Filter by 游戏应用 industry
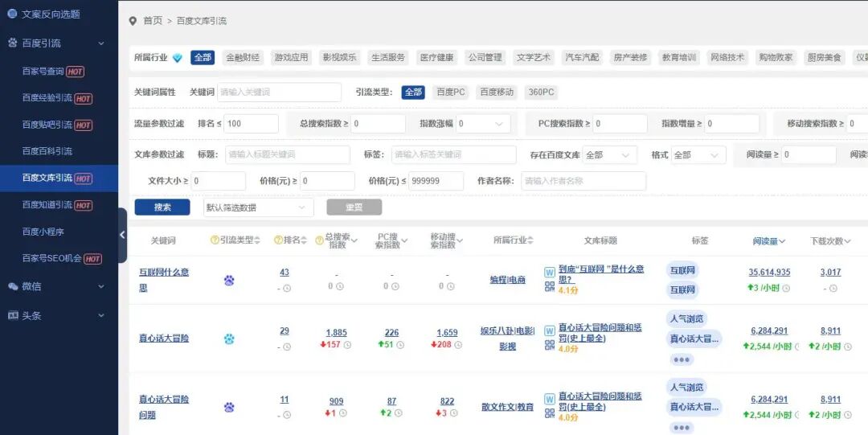The image size is (868, 435). [x=291, y=58]
